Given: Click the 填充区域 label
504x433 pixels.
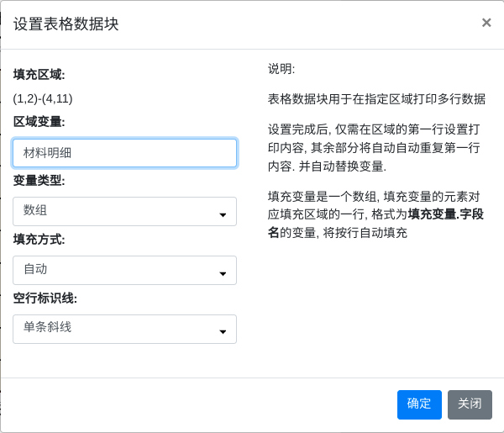Looking at the screenshot, I should 39,74.
